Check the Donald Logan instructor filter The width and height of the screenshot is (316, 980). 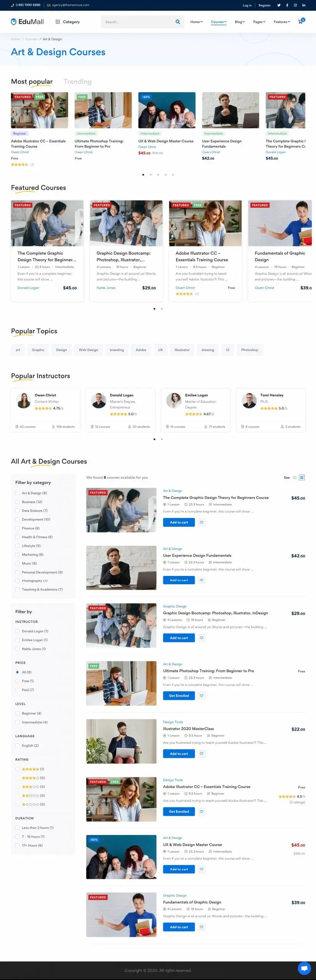[x=17, y=631]
